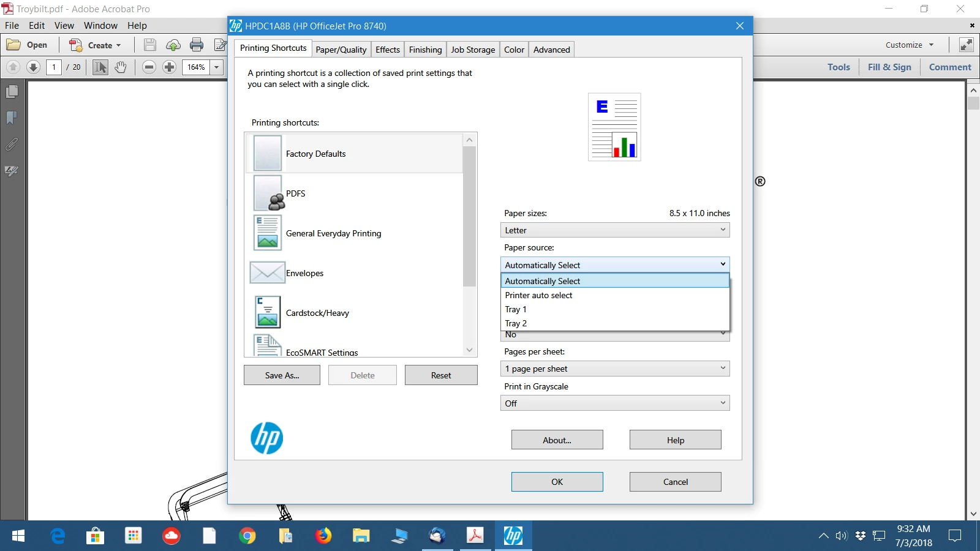Click the Create PDF icon in Acrobat toolbar

tap(76, 45)
